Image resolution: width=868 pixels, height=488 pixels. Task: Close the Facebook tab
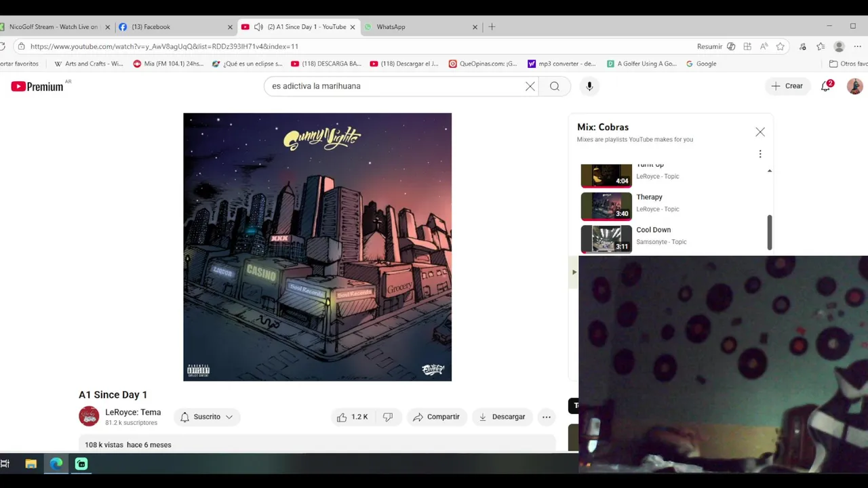coord(230,27)
